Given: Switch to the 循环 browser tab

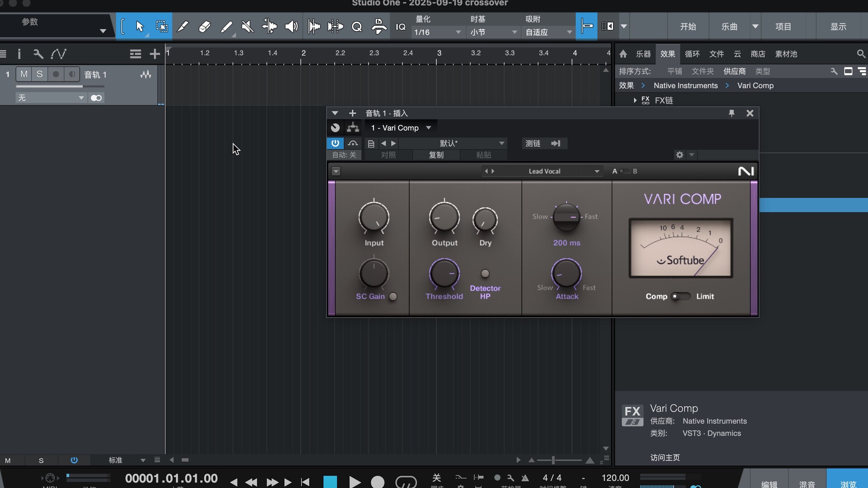Looking at the screenshot, I should [692, 54].
